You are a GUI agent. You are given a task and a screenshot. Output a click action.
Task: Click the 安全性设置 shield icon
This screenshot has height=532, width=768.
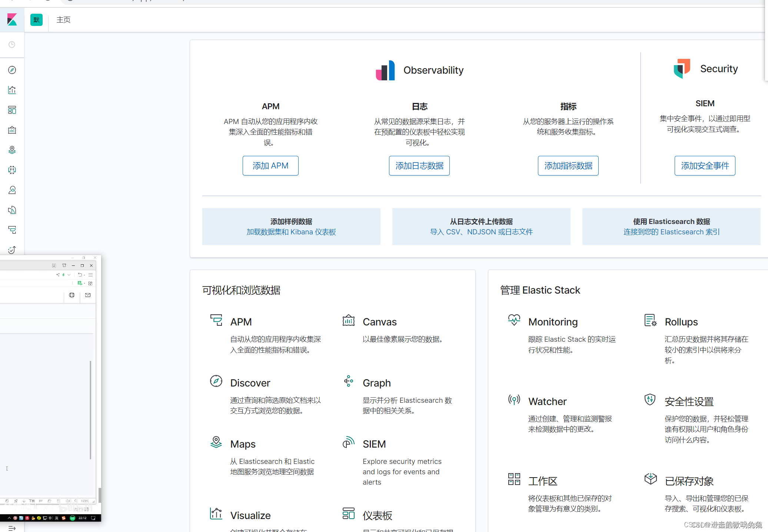tap(650, 399)
